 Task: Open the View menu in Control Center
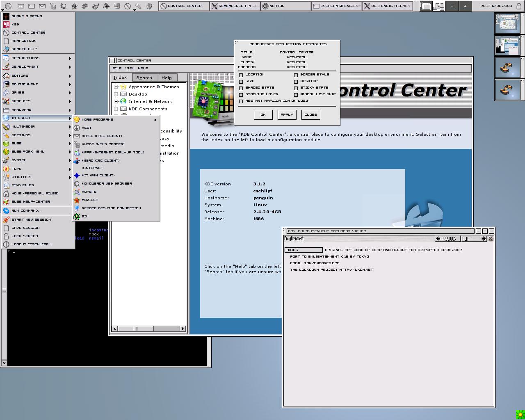pyautogui.click(x=130, y=68)
